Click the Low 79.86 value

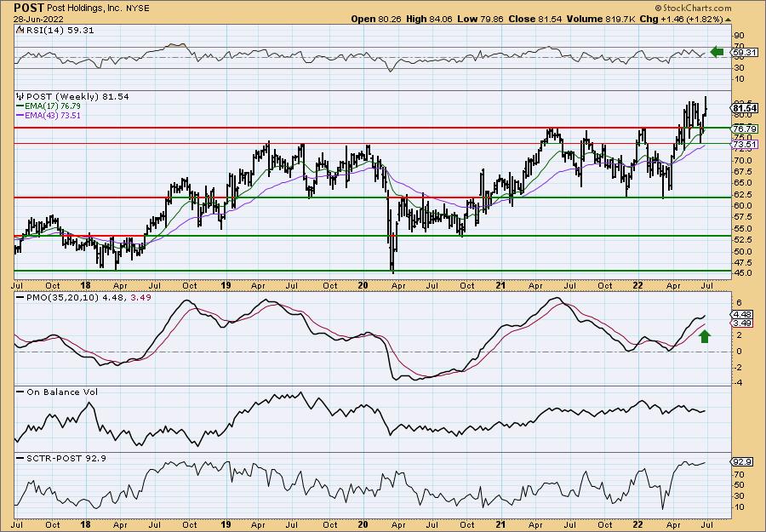coord(480,19)
